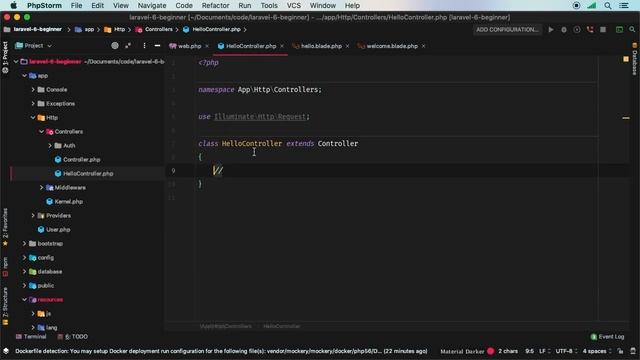Click the Material Darker theme indicator

pos(467,351)
